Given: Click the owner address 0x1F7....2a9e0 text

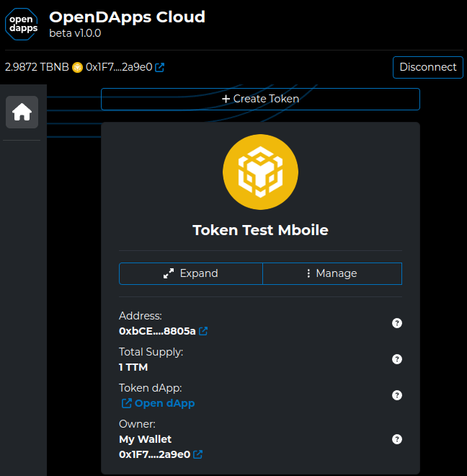Looking at the screenshot, I should [154, 454].
